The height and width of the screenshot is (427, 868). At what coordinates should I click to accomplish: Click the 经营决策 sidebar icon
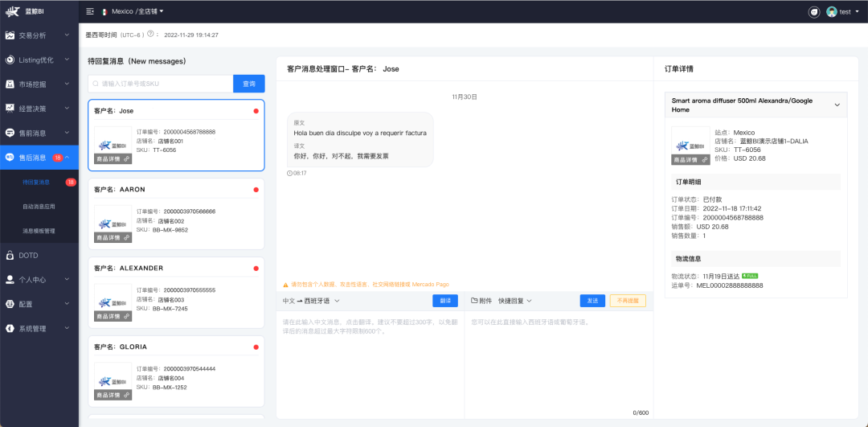tap(10, 109)
